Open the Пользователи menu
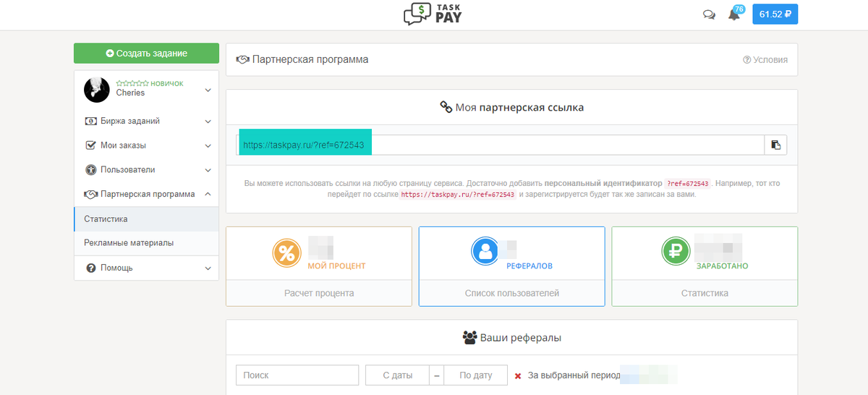Image resolution: width=868 pixels, height=395 pixels. [146, 170]
